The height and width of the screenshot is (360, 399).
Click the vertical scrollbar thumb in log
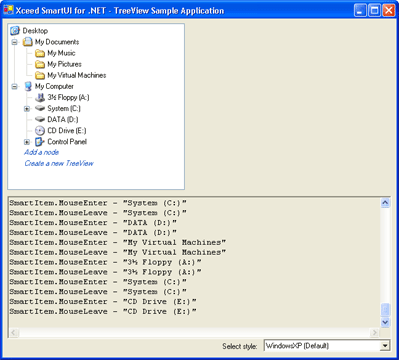385,310
